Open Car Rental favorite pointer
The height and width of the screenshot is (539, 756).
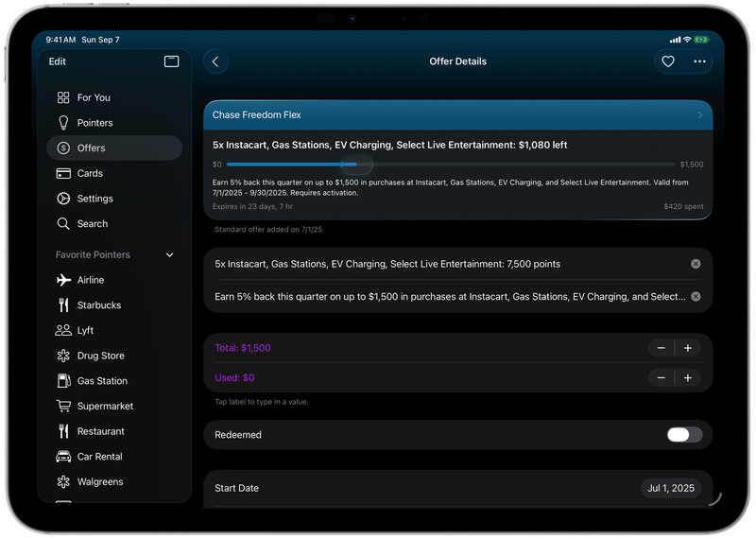click(114, 457)
